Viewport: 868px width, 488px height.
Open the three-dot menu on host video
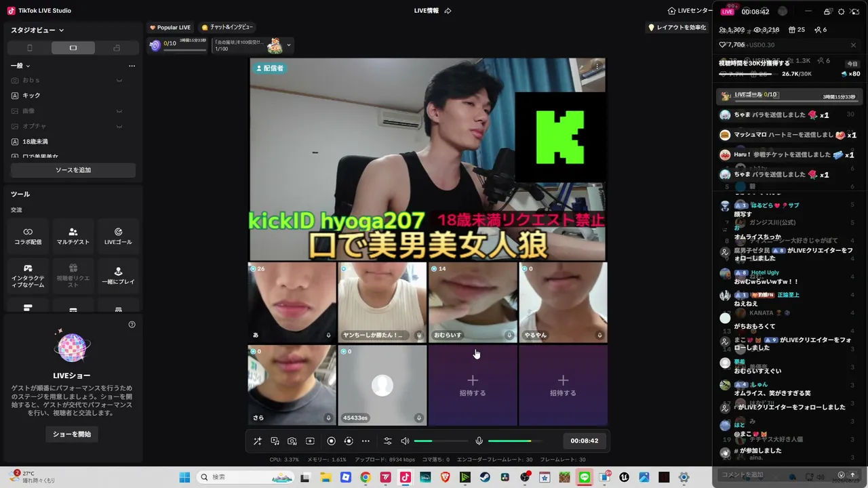(597, 66)
